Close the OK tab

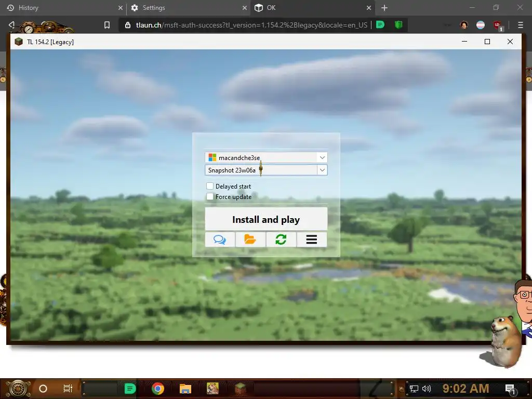tap(369, 8)
